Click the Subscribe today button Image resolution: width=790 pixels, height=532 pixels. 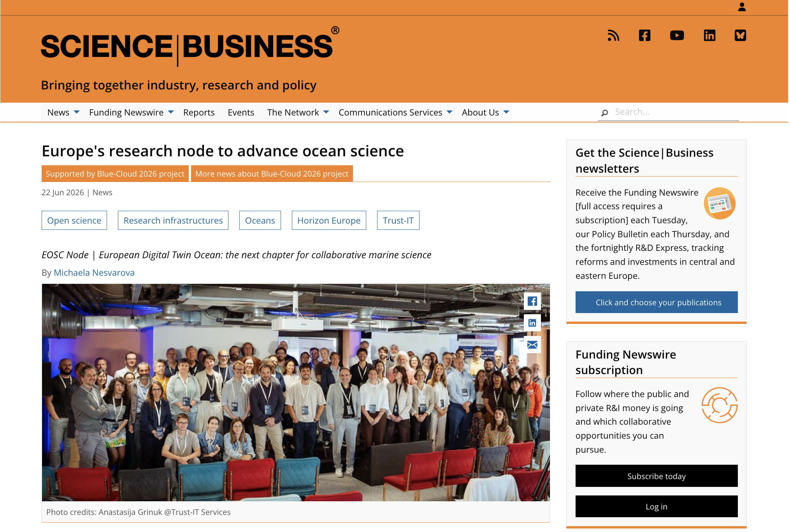click(657, 476)
